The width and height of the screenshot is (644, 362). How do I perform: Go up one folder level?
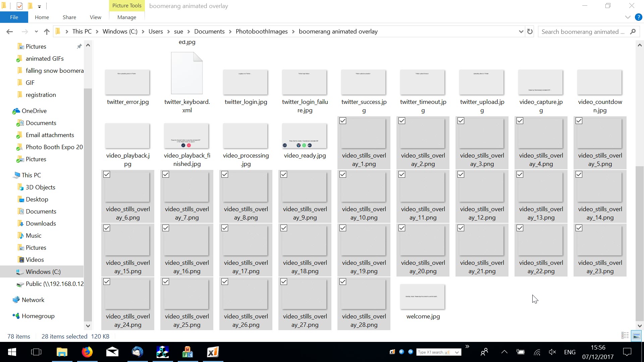pos(47,32)
